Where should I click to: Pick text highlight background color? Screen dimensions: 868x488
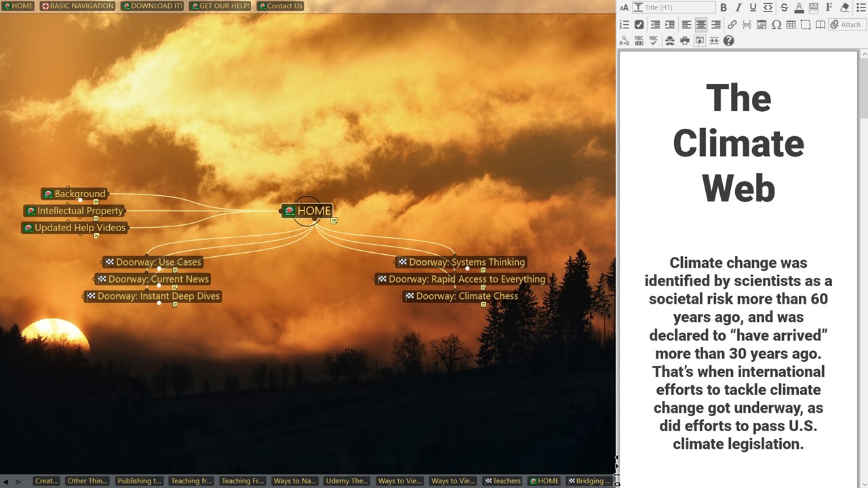click(814, 7)
